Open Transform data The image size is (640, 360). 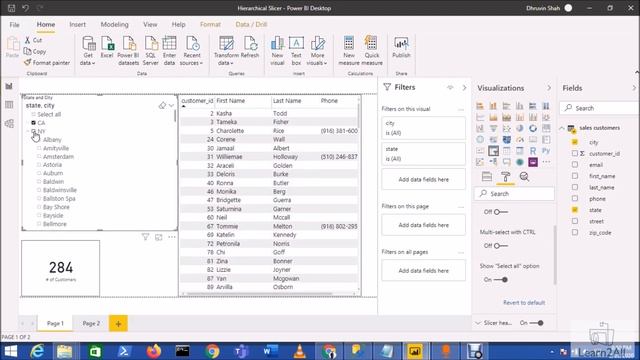point(226,51)
